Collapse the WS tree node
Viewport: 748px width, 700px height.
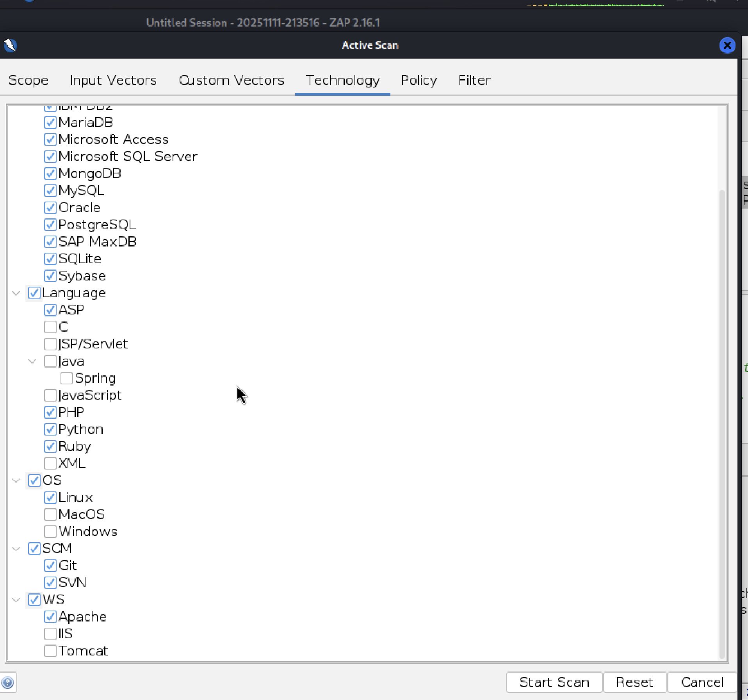tap(16, 600)
